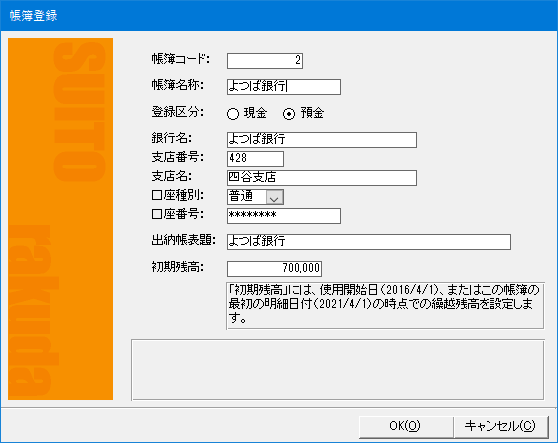Click the 口座種別 label

pos(178,195)
